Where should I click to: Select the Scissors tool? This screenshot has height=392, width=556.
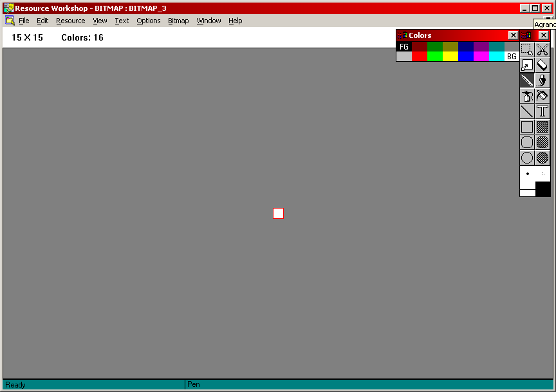pyautogui.click(x=542, y=50)
